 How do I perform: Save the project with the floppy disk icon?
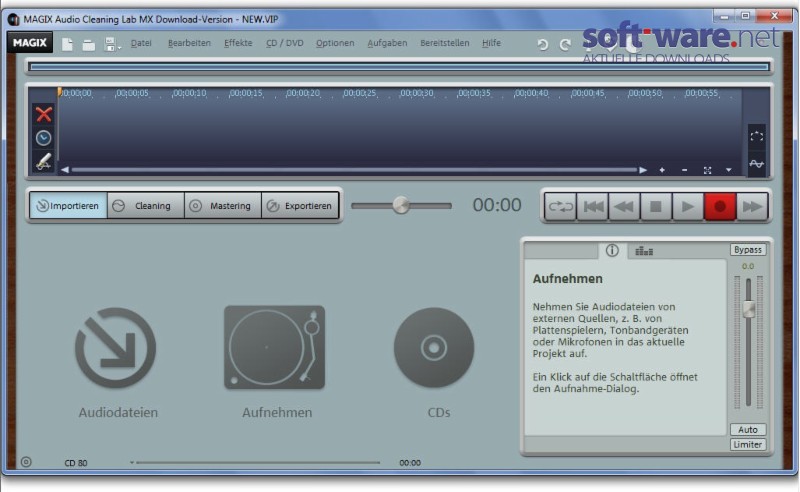(x=110, y=44)
